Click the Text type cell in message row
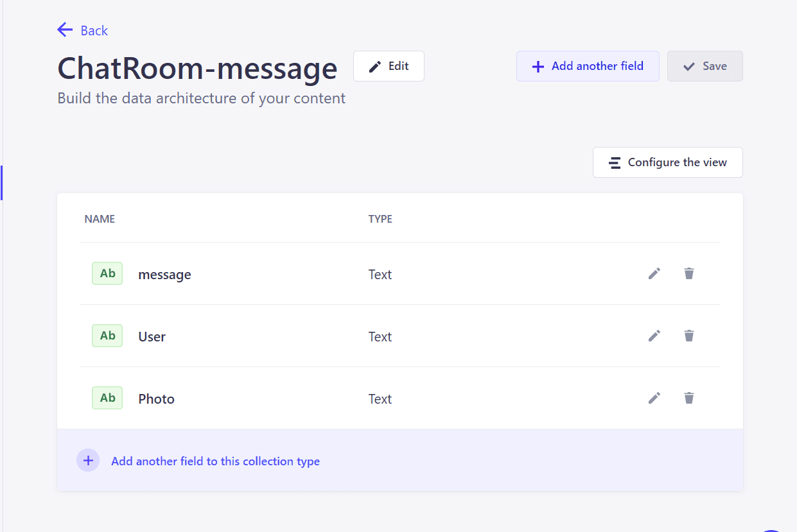The width and height of the screenshot is (797, 532). [380, 275]
